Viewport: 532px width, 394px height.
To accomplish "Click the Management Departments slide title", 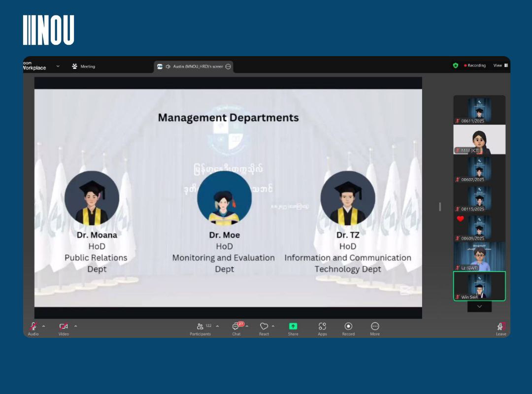I will [x=229, y=118].
